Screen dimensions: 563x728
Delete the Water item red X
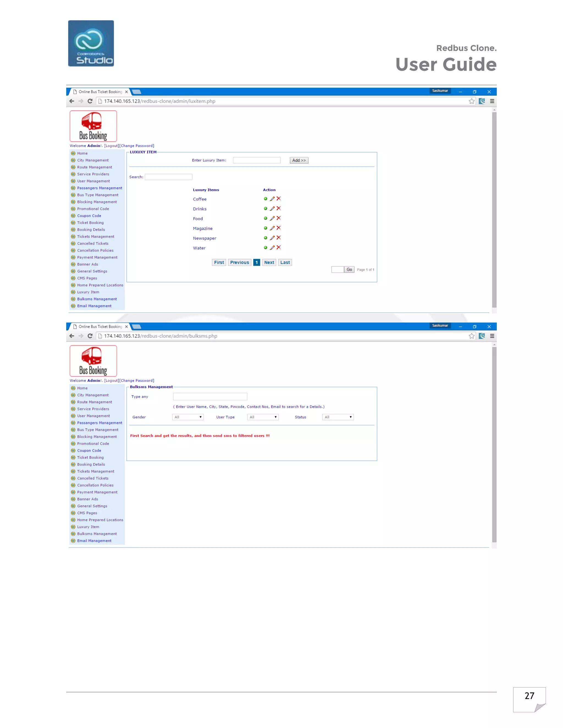coord(278,247)
